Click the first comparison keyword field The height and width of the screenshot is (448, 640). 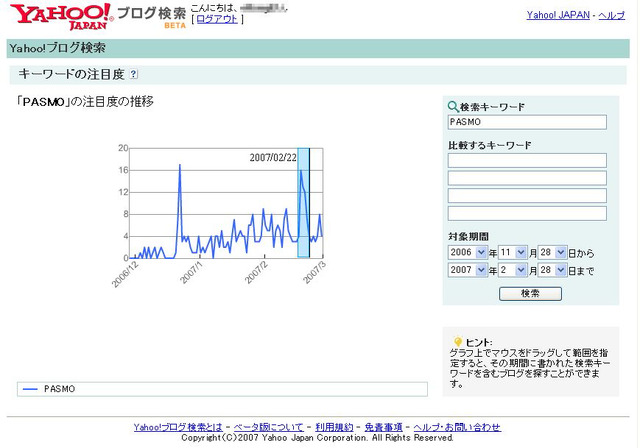click(527, 160)
